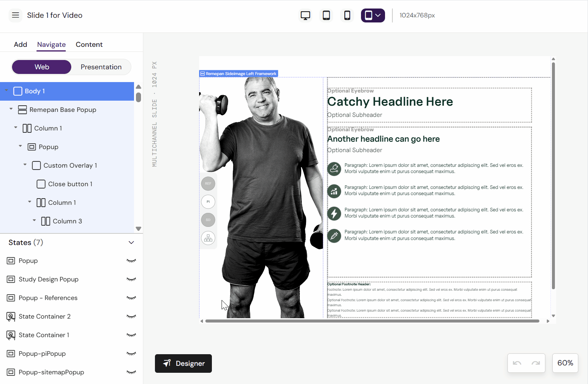588x384 pixels.
Task: Click the canvas horizontal scrollbar
Action: coord(372,321)
